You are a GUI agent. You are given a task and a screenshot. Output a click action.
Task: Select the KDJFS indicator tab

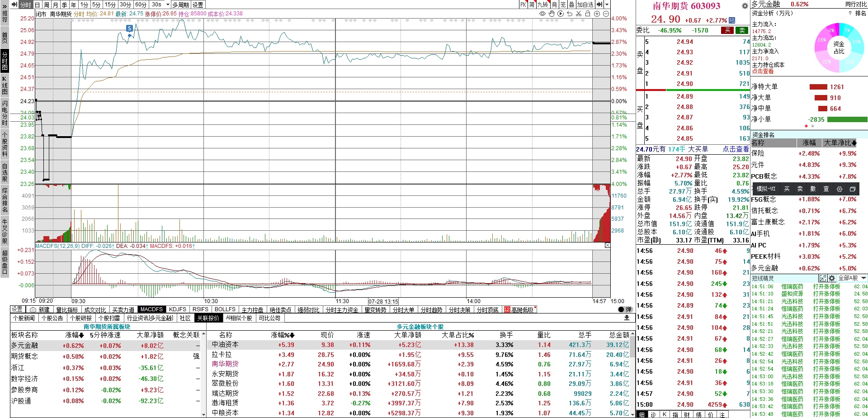point(178,309)
